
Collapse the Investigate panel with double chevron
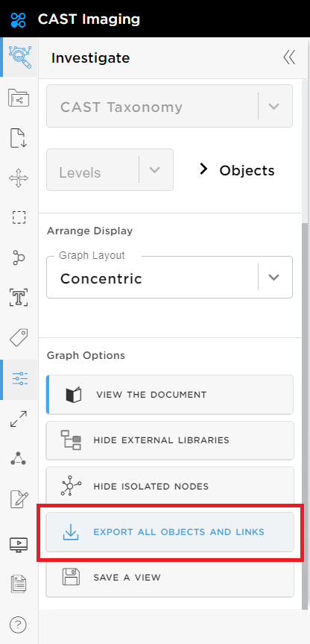(x=289, y=57)
